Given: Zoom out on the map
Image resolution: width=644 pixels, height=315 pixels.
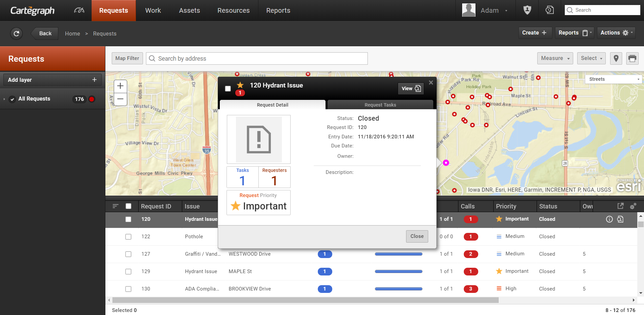Looking at the screenshot, I should [x=120, y=99].
